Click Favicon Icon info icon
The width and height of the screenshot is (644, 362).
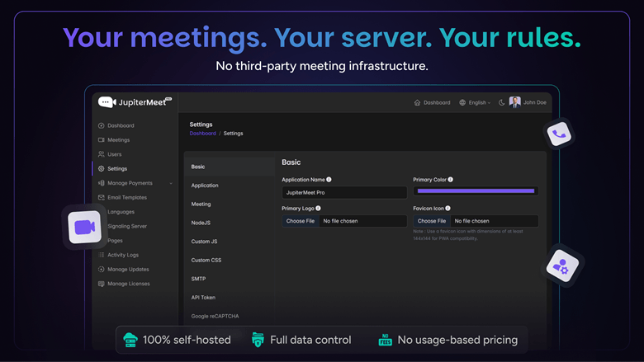click(x=448, y=209)
